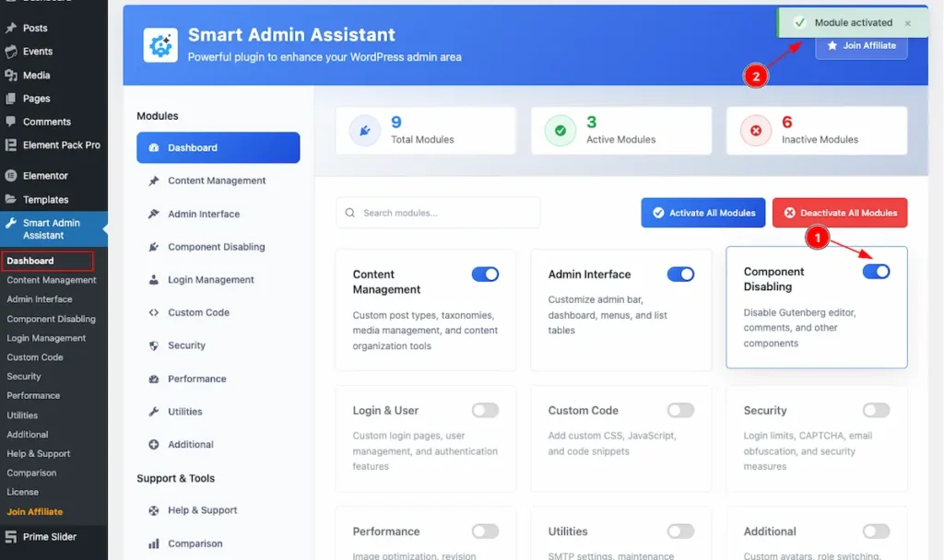Open Login Management in Modules panel
The width and height of the screenshot is (944, 560).
(218, 280)
